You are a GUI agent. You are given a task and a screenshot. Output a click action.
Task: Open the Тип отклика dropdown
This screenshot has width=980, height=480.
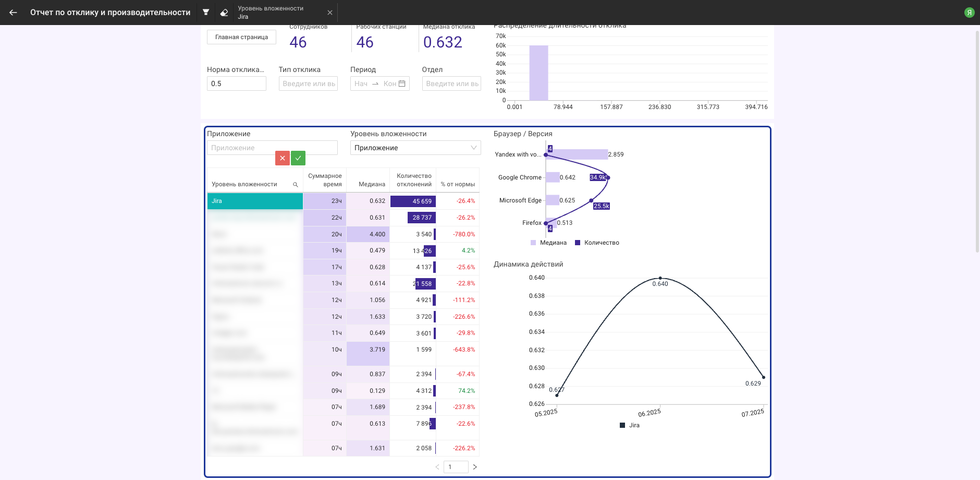tap(308, 83)
